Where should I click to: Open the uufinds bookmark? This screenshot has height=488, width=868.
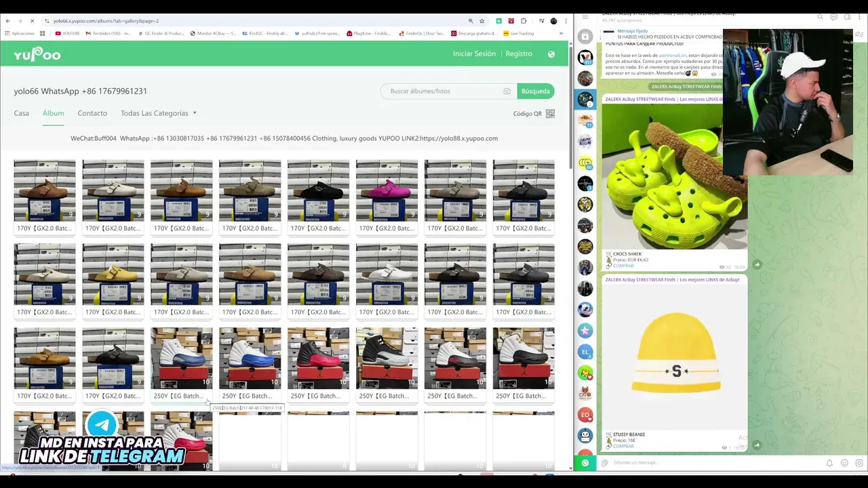tap(317, 33)
